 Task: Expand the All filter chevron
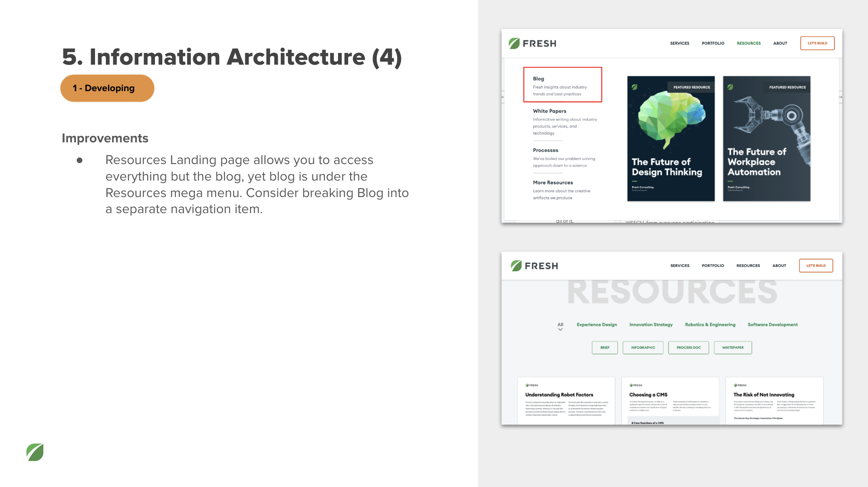pyautogui.click(x=560, y=329)
